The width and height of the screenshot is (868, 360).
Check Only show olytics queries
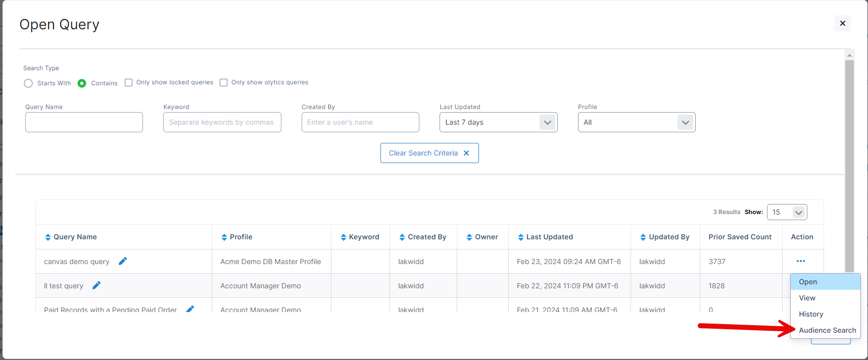[224, 83]
